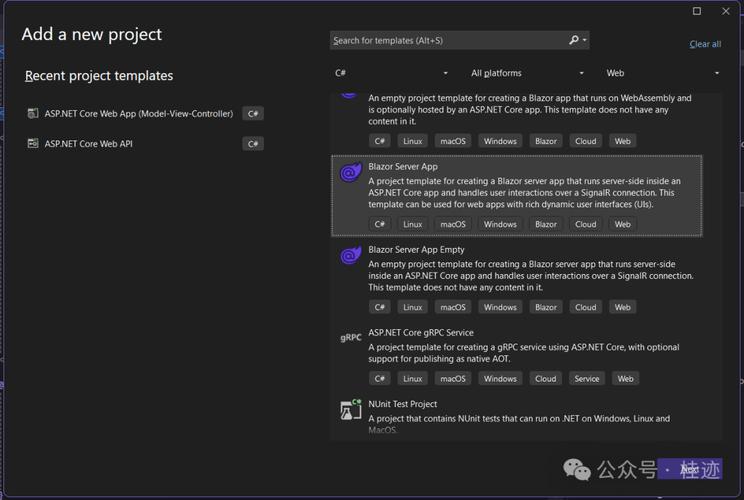Screen dimensions: 744x500
Task: Click the Cloud tag under Blazor Server App
Action: tap(586, 224)
